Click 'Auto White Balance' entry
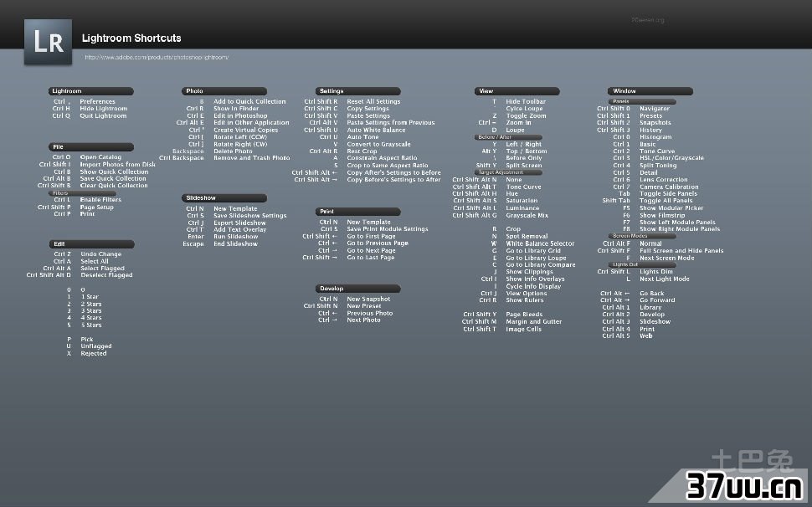This screenshot has width=812, height=507. (376, 130)
